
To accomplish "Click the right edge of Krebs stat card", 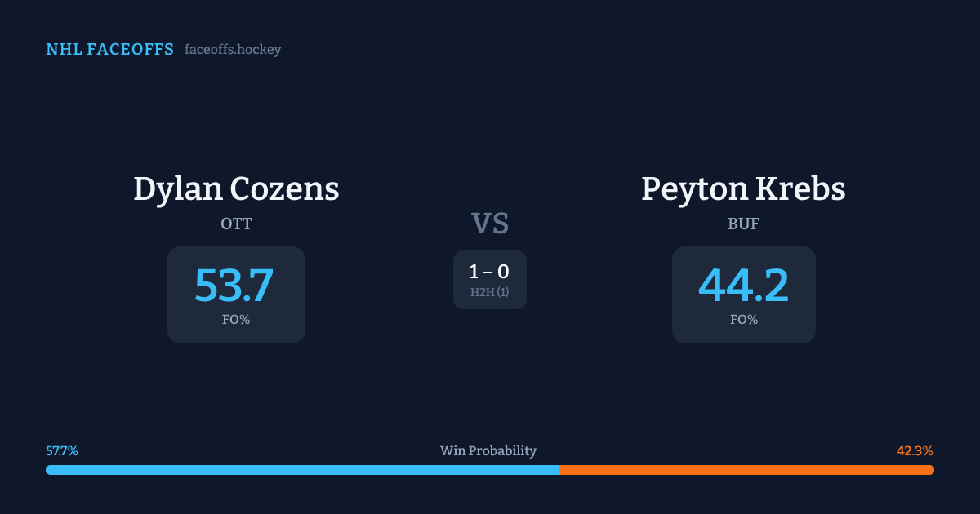I will click(812, 295).
